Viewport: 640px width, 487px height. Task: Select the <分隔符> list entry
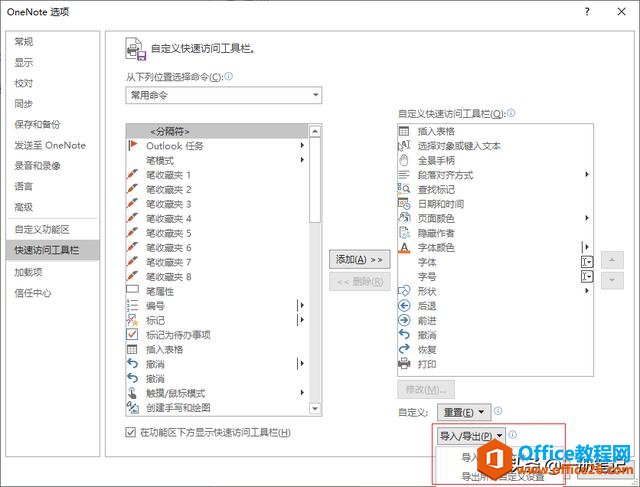(x=217, y=131)
